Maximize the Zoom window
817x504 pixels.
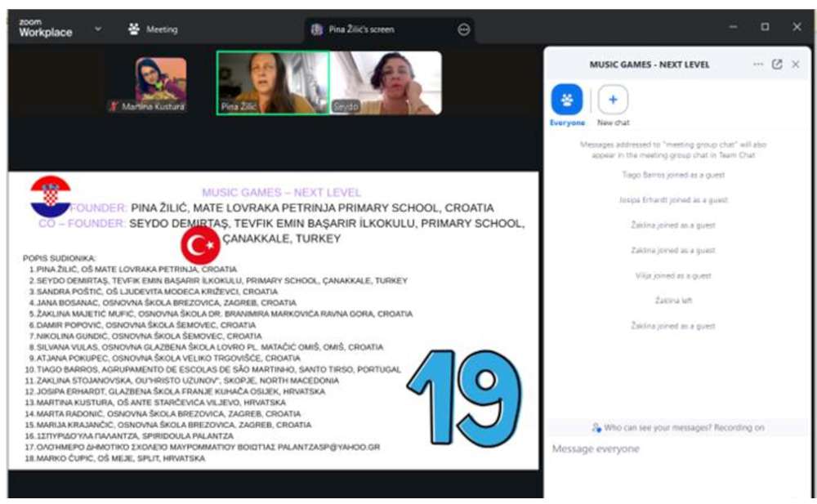765,27
